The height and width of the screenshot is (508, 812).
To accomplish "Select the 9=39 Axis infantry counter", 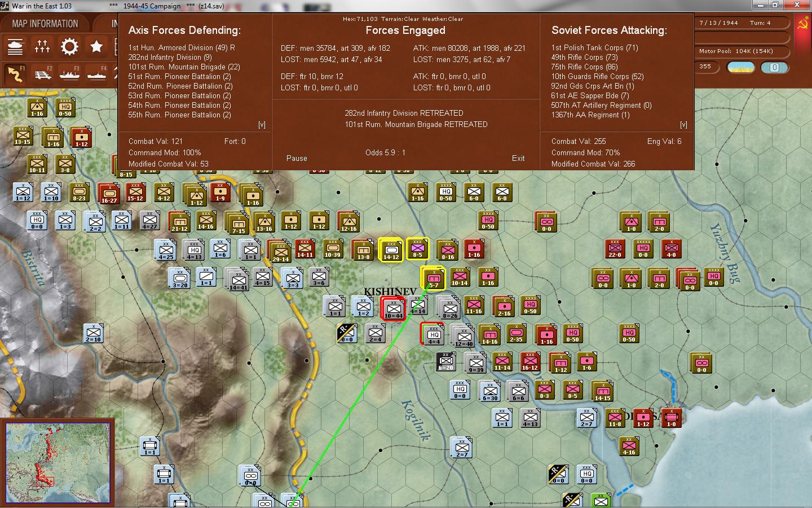I will tap(475, 362).
